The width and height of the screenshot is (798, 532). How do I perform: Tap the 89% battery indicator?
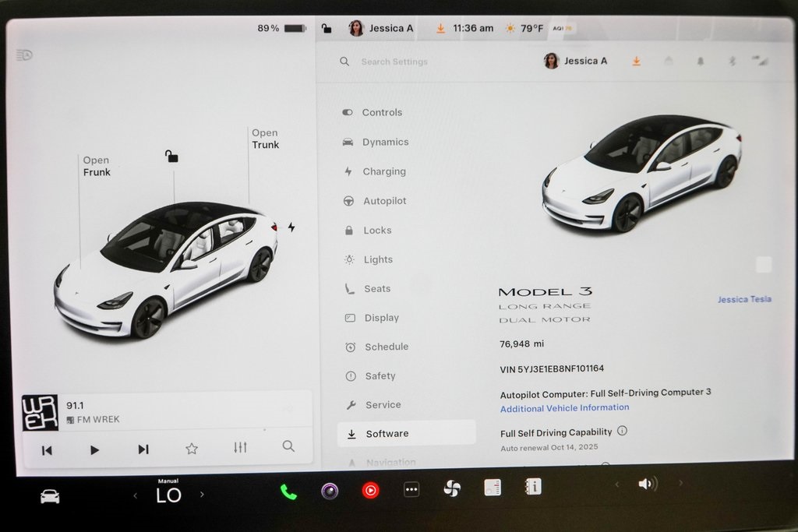click(281, 29)
